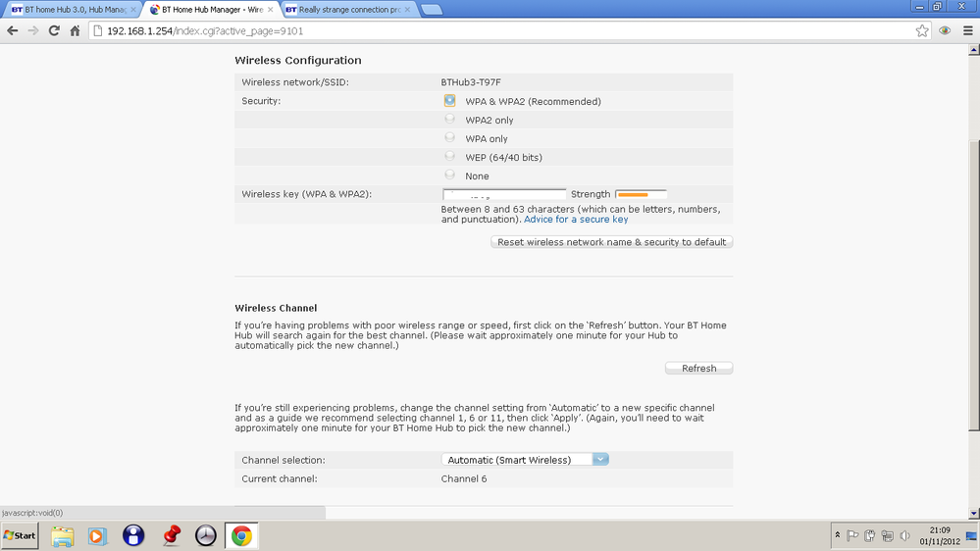Click the volume speaker tray icon

pos(904,535)
